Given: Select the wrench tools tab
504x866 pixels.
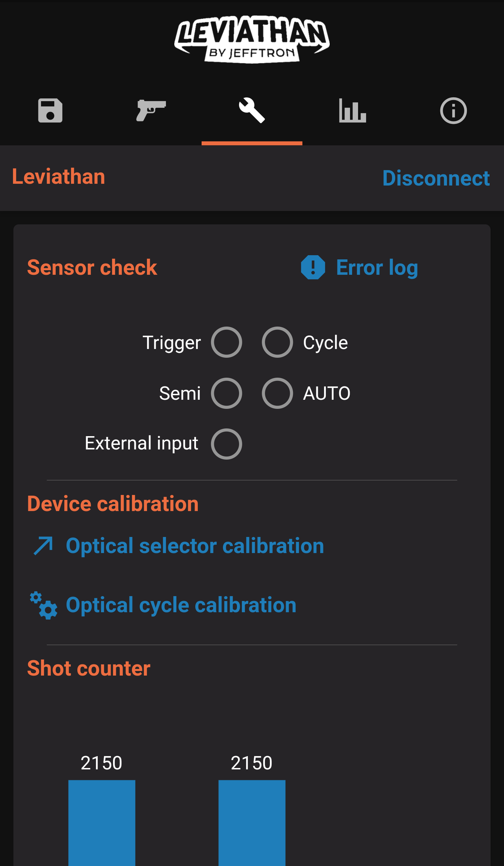Looking at the screenshot, I should 252,111.
